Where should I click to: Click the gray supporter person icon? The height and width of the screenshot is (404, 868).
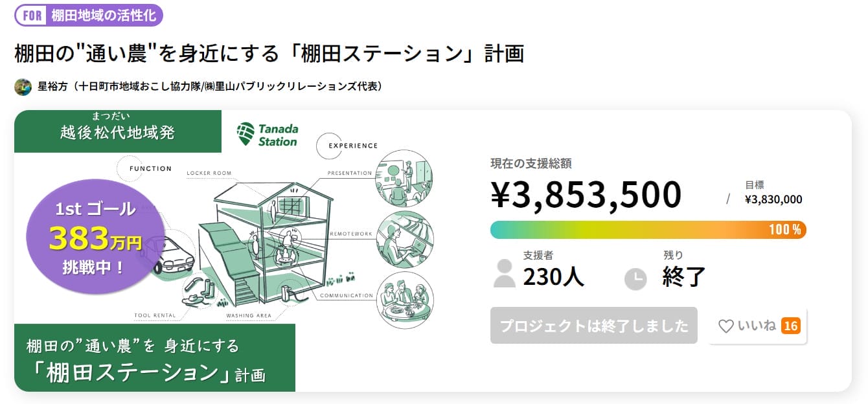click(504, 273)
